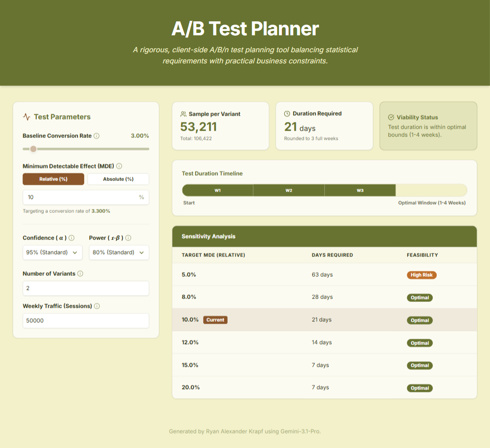Click Targeting a conversion rate of 3.300%

66,211
